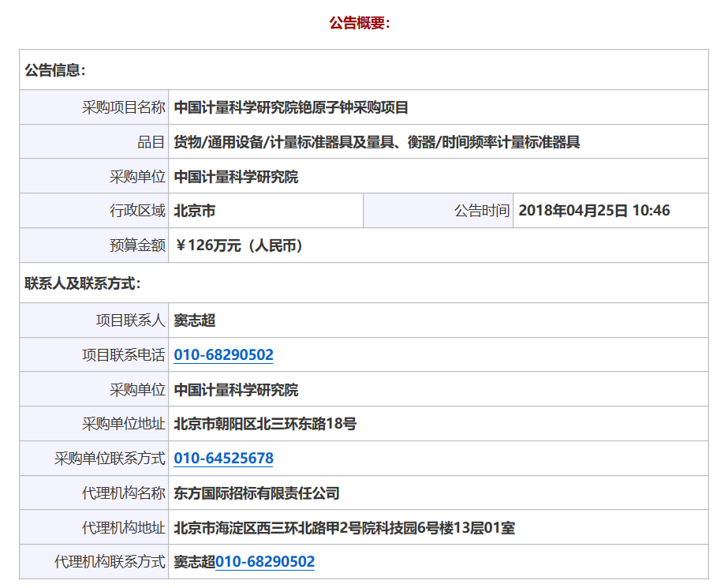Click the 代理机构联系方式 label
Screen dimensions: 728x588
110,562
